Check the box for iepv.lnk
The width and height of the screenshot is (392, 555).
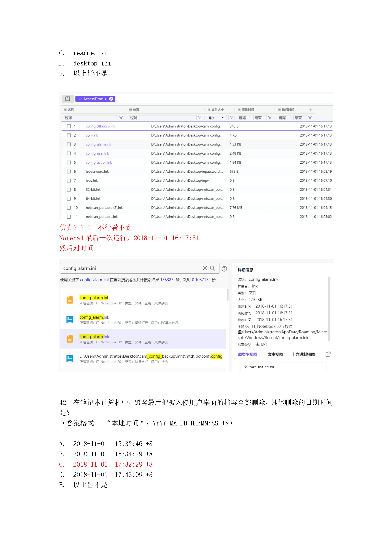click(x=69, y=181)
